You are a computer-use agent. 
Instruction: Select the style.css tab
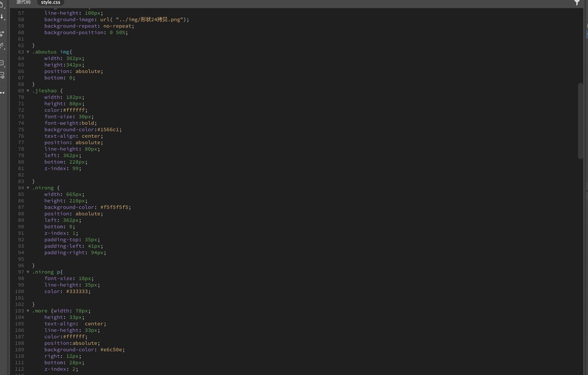pyautogui.click(x=51, y=2)
